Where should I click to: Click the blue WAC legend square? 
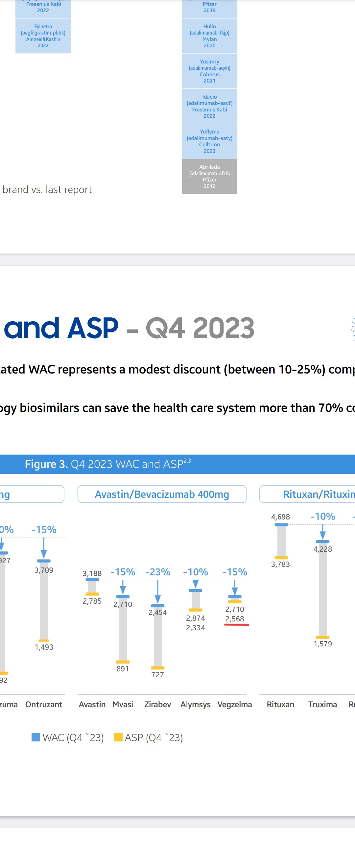(x=36, y=737)
